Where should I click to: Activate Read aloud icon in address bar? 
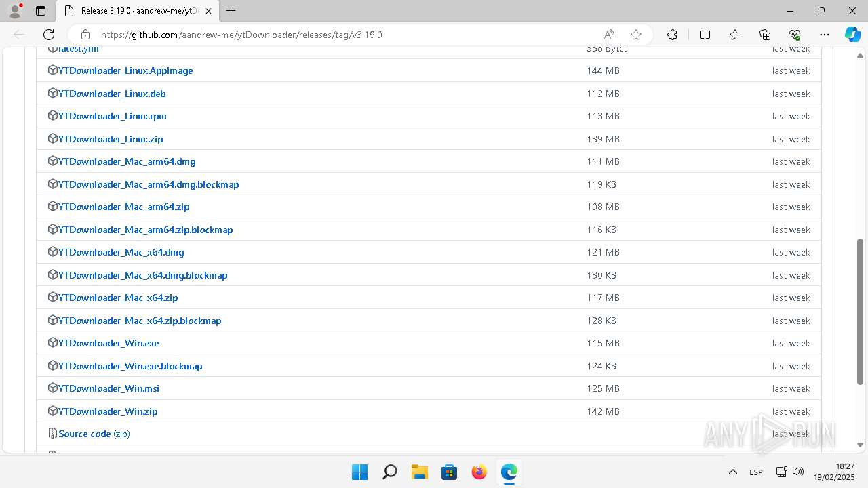pos(609,35)
